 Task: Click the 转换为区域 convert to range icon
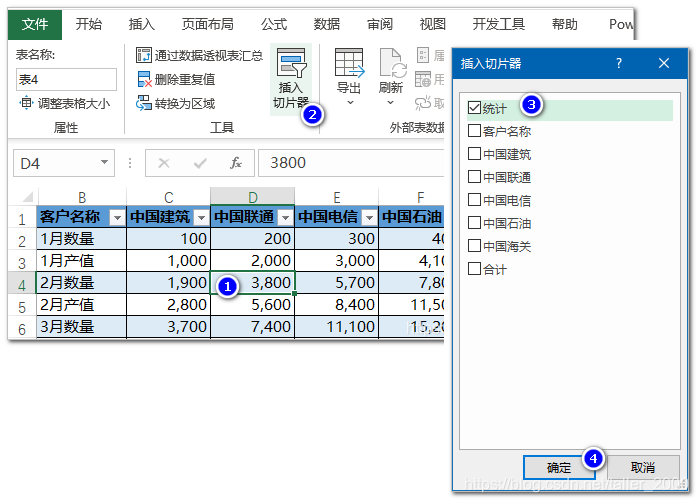144,103
